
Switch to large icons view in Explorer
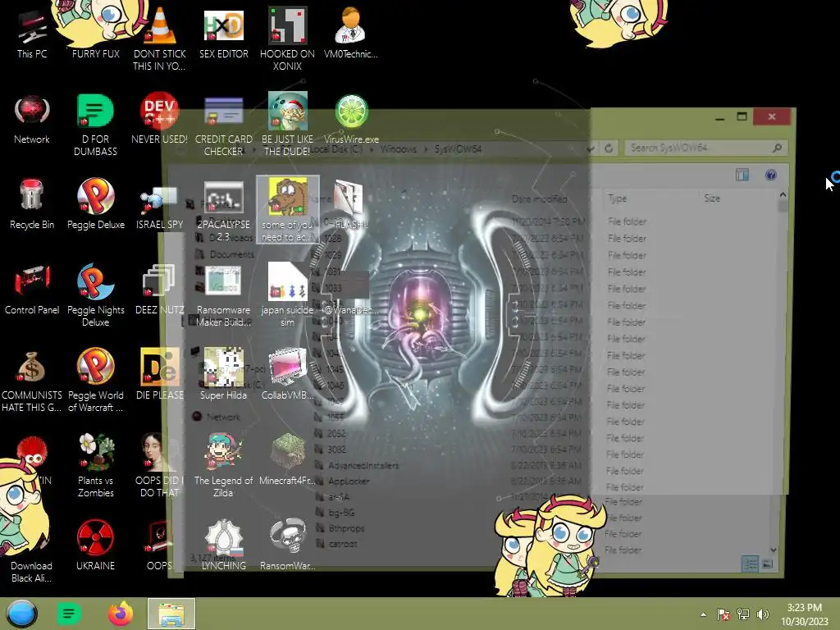pyautogui.click(x=767, y=564)
